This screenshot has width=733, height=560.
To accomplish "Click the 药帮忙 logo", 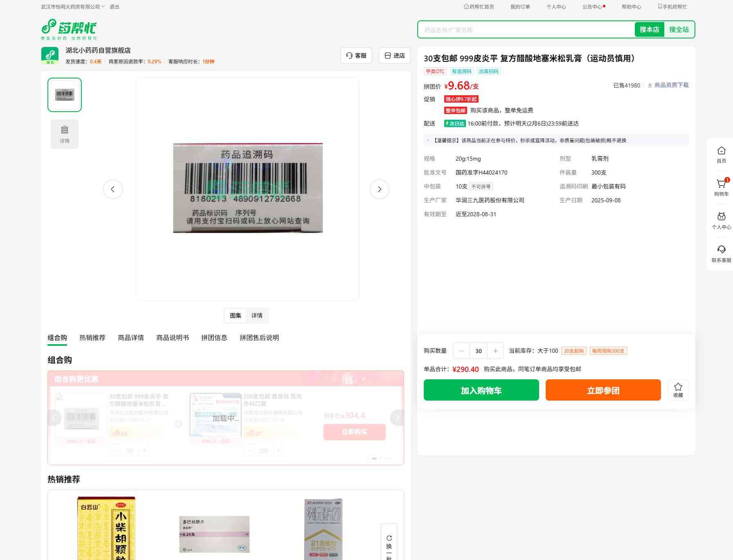I will click(69, 29).
